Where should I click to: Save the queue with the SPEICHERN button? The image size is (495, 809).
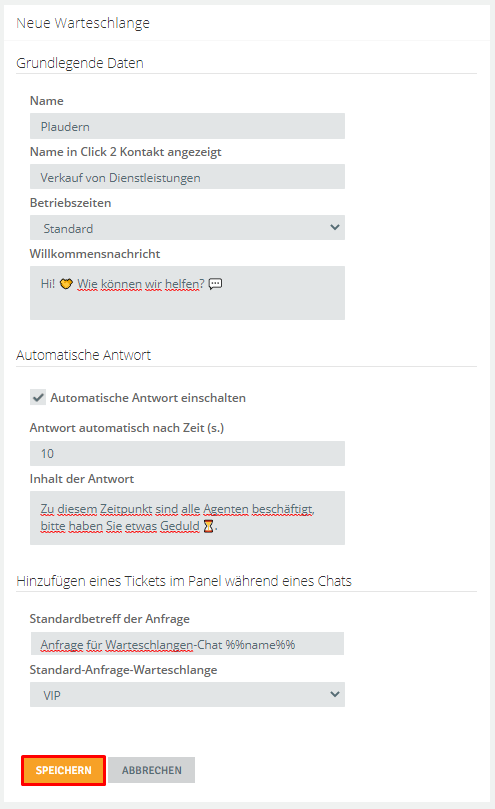(x=63, y=770)
